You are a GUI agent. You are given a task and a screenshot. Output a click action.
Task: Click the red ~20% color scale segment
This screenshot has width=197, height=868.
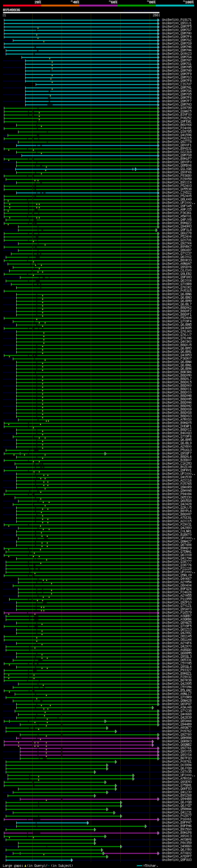tap(22, 6)
